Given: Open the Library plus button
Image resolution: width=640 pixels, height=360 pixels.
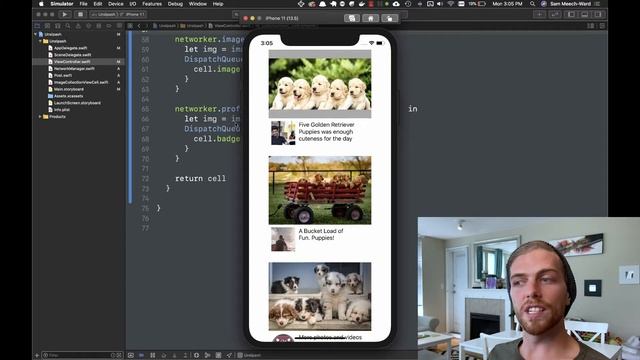Looking at the screenshot, I should 539,14.
